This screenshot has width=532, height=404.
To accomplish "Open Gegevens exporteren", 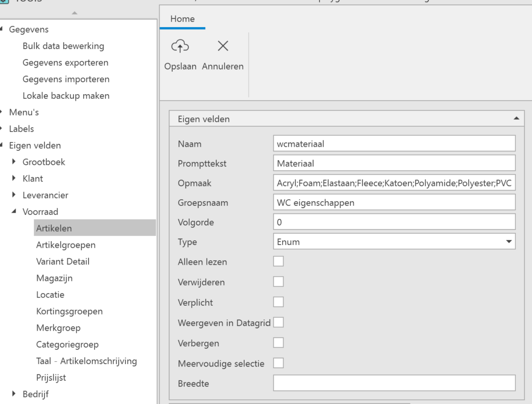I will tap(65, 62).
